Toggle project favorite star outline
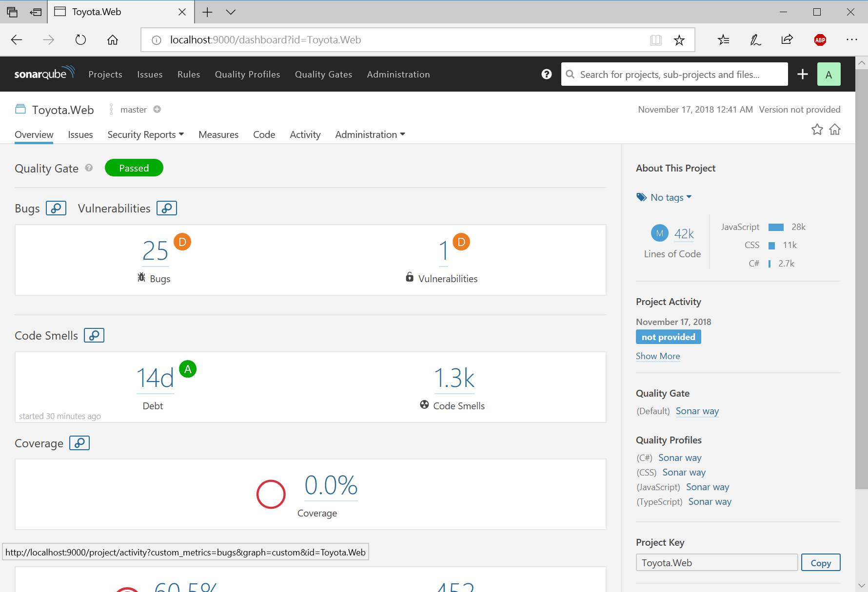Screen dimensions: 868x592 [817, 129]
